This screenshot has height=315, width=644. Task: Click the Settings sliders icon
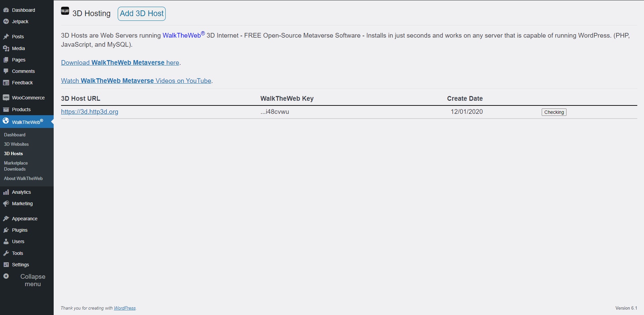tap(6, 265)
